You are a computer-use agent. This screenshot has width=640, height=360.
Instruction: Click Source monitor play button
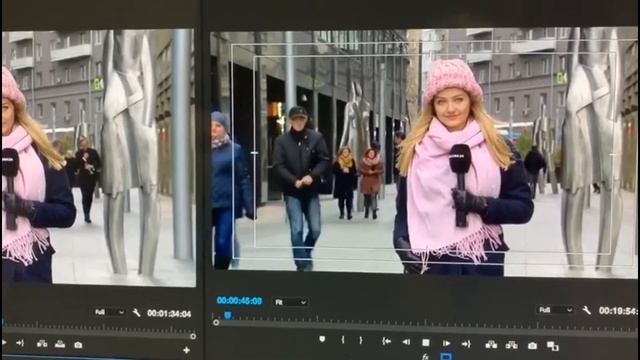point(3,343)
